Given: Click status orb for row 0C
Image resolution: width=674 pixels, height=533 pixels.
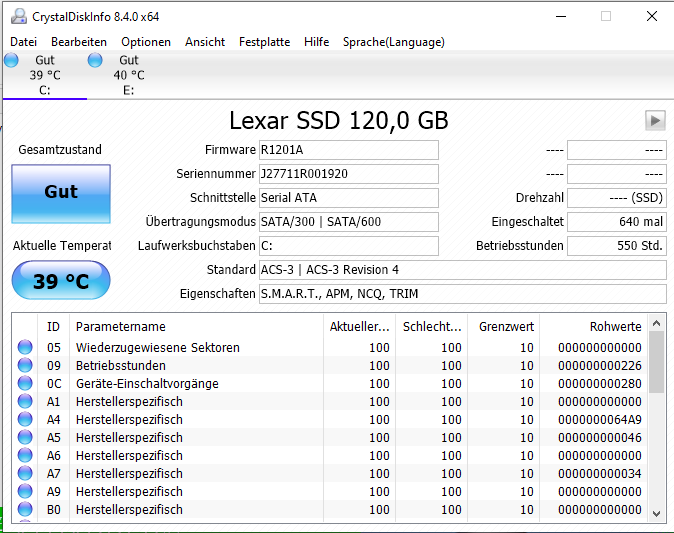Looking at the screenshot, I should tap(25, 383).
